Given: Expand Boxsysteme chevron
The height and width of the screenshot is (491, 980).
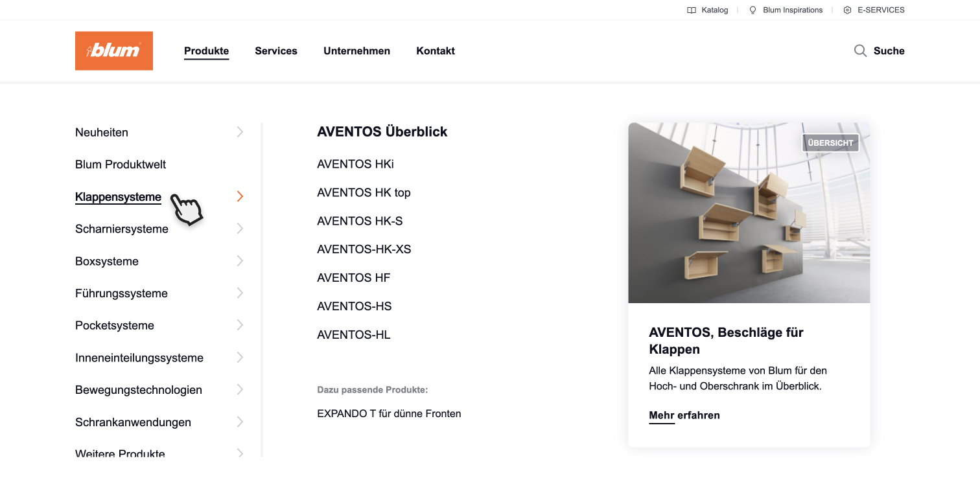Looking at the screenshot, I should [240, 261].
